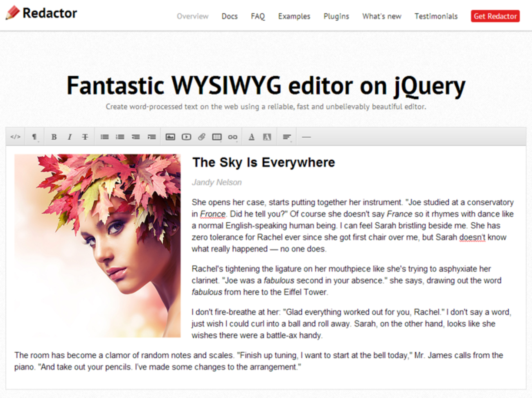Click the author name 'Jandy Nelson'
532x398 pixels.
pyautogui.click(x=217, y=183)
